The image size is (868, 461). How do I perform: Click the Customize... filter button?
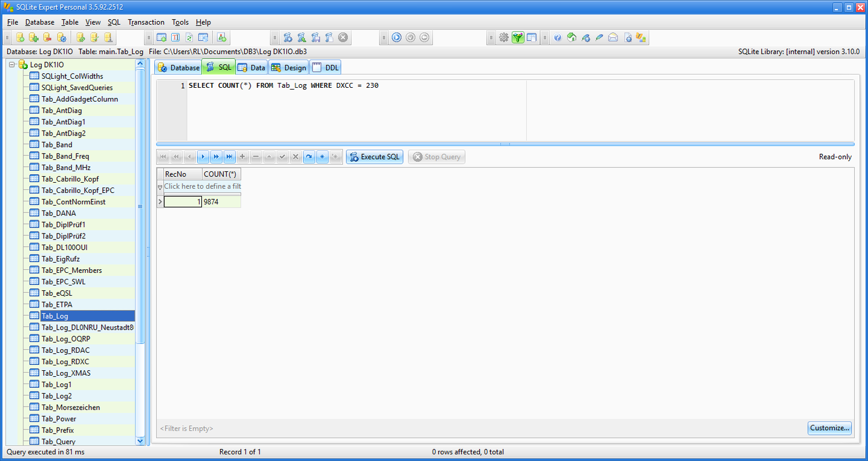(829, 428)
